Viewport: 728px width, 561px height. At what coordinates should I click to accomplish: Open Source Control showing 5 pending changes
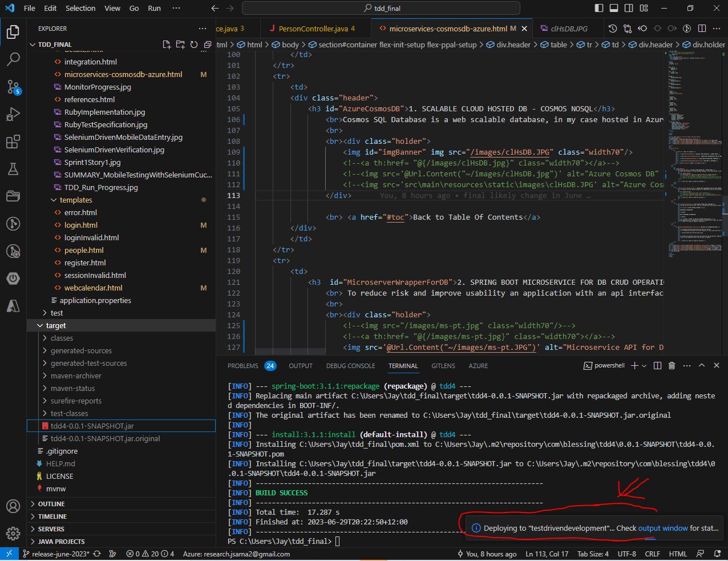point(14,86)
